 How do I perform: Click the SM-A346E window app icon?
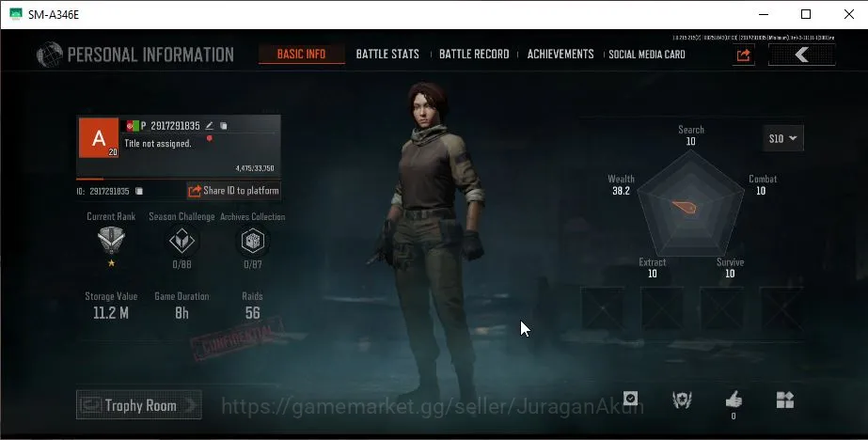pyautogui.click(x=16, y=14)
